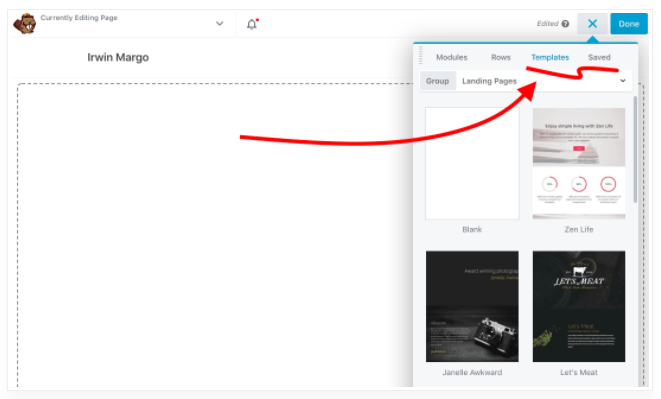Select the Janelle Awkward template thumbnail
Screen dimensions: 661x399
point(472,306)
